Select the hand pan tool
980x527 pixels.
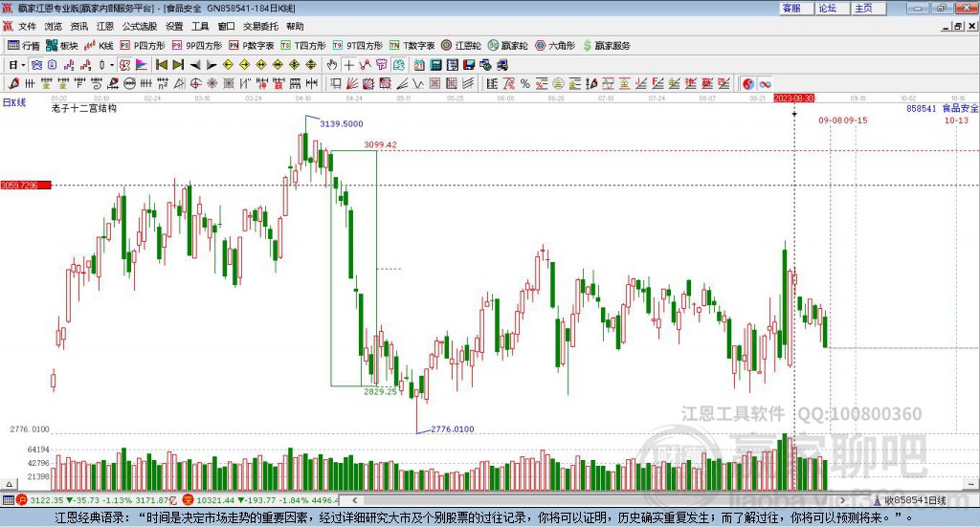pyautogui.click(x=332, y=65)
